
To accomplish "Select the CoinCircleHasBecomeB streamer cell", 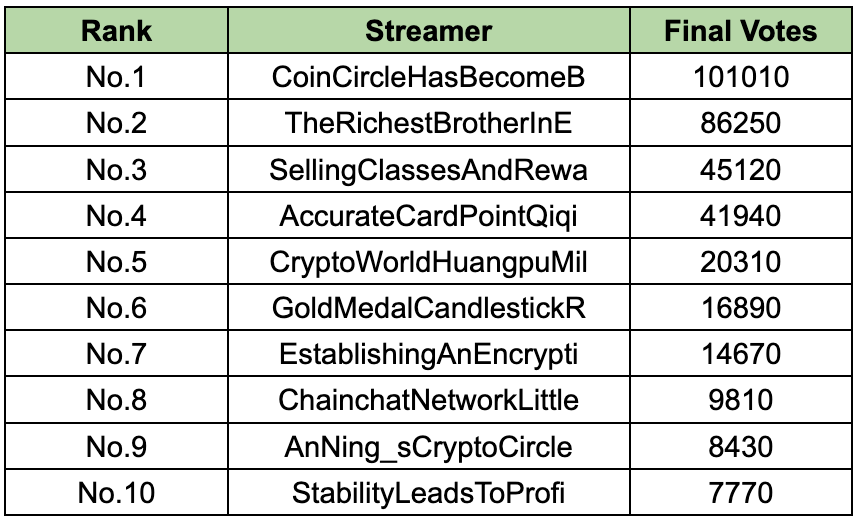I will pos(428,77).
